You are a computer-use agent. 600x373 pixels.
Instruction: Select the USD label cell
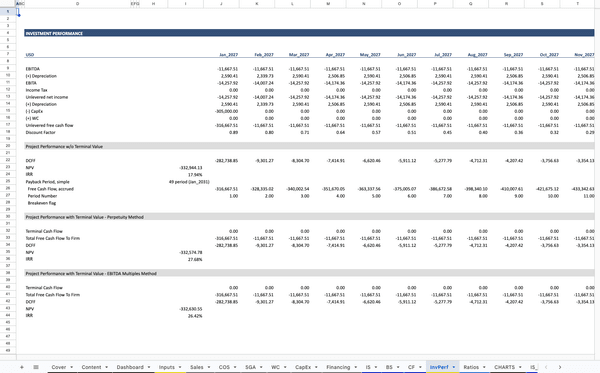29,55
